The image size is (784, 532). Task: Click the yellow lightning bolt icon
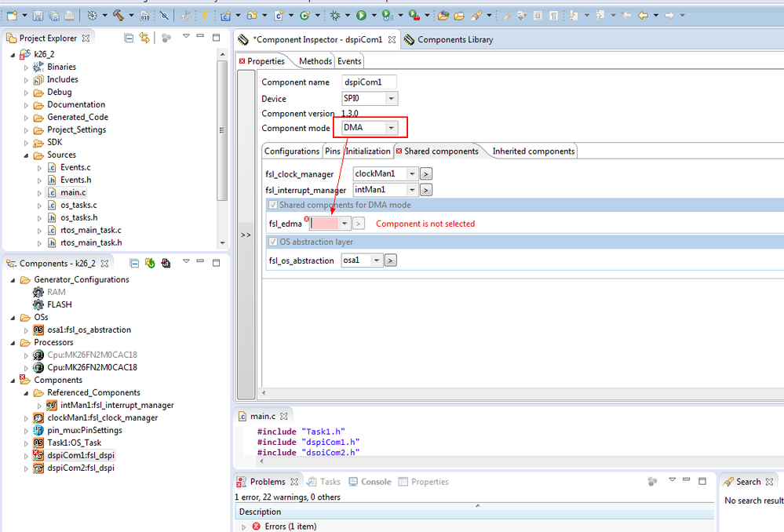click(x=205, y=16)
